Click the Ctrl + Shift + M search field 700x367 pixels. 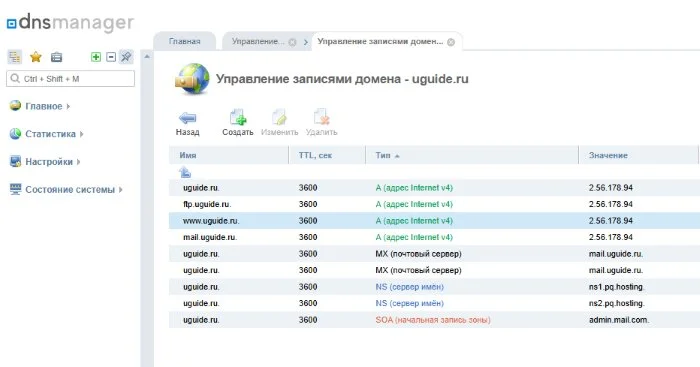pyautogui.click(x=71, y=79)
